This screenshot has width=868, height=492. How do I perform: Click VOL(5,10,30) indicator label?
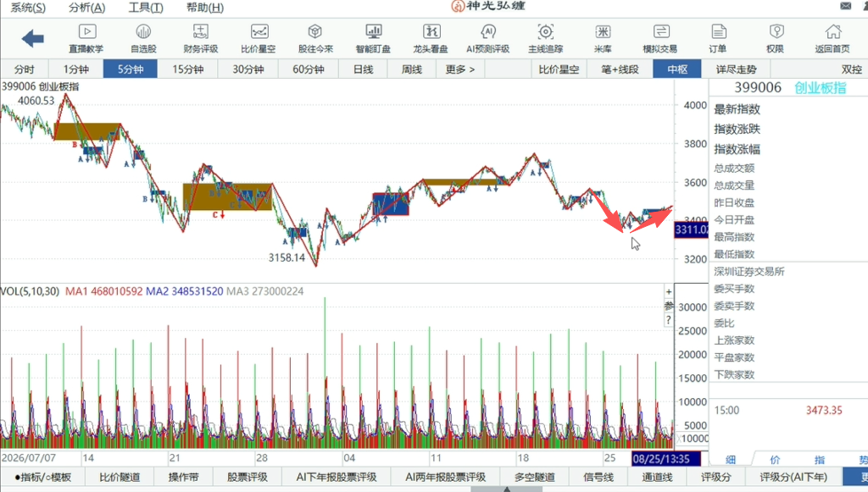tap(30, 291)
